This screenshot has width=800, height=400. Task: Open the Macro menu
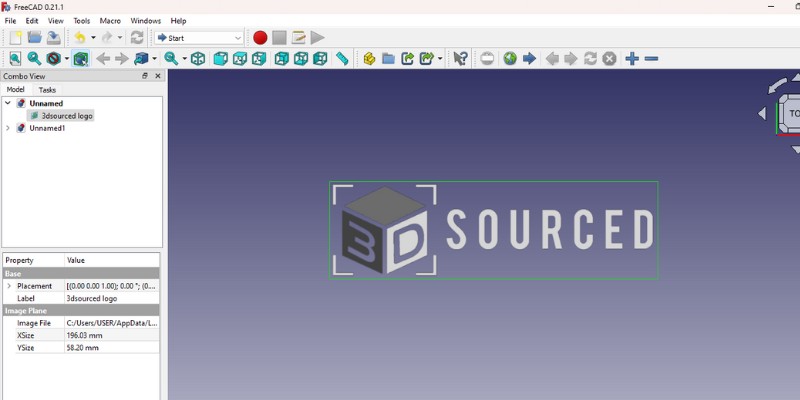point(110,21)
